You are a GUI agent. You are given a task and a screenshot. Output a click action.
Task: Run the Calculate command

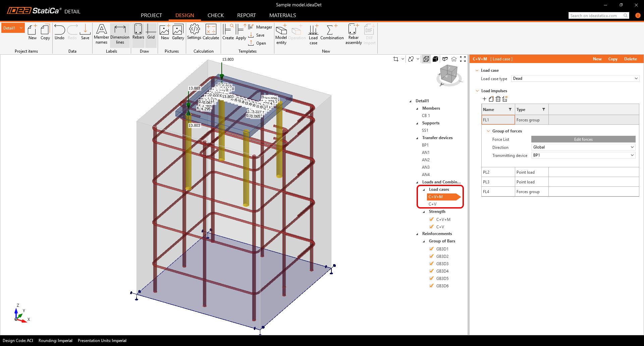[x=211, y=33]
